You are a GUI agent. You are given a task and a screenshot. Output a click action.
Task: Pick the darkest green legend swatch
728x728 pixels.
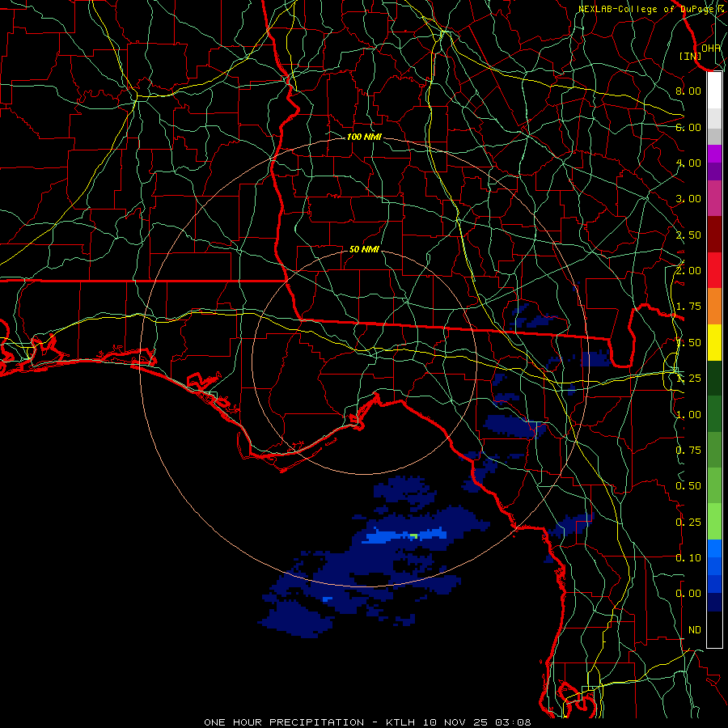(x=714, y=379)
